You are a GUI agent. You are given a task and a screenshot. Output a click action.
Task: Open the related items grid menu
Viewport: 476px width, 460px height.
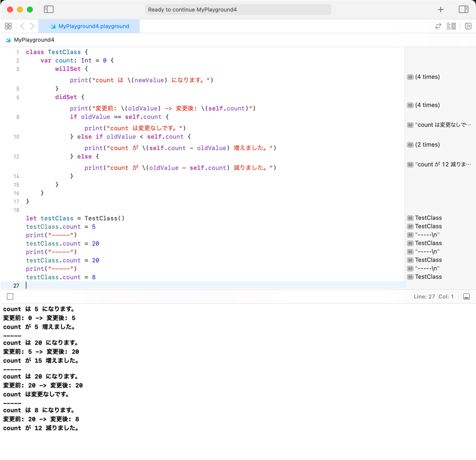[8, 26]
